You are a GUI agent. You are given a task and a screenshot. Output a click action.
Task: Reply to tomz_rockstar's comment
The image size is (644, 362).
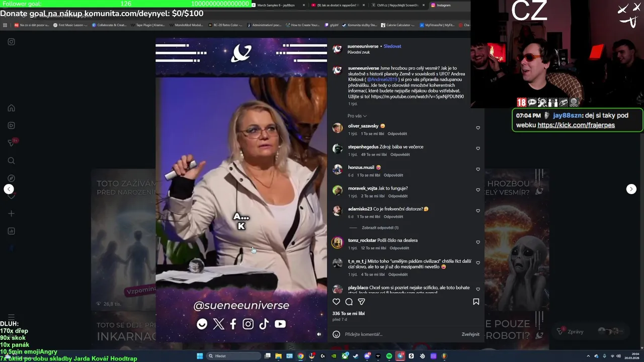399,248
